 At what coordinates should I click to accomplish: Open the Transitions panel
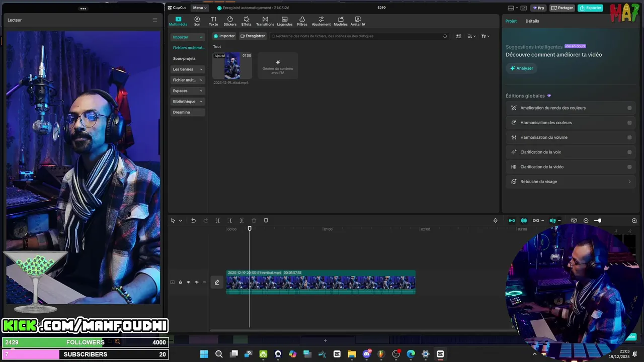265,21
